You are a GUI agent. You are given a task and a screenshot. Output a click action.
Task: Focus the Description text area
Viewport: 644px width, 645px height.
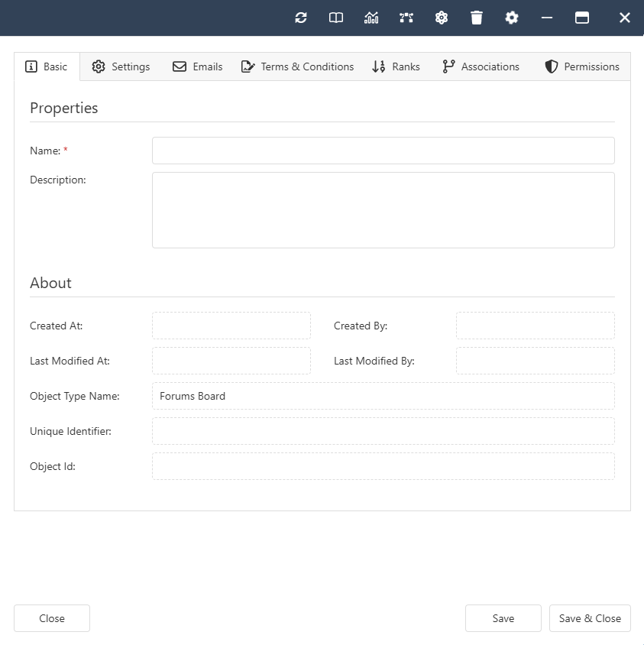pyautogui.click(x=383, y=210)
